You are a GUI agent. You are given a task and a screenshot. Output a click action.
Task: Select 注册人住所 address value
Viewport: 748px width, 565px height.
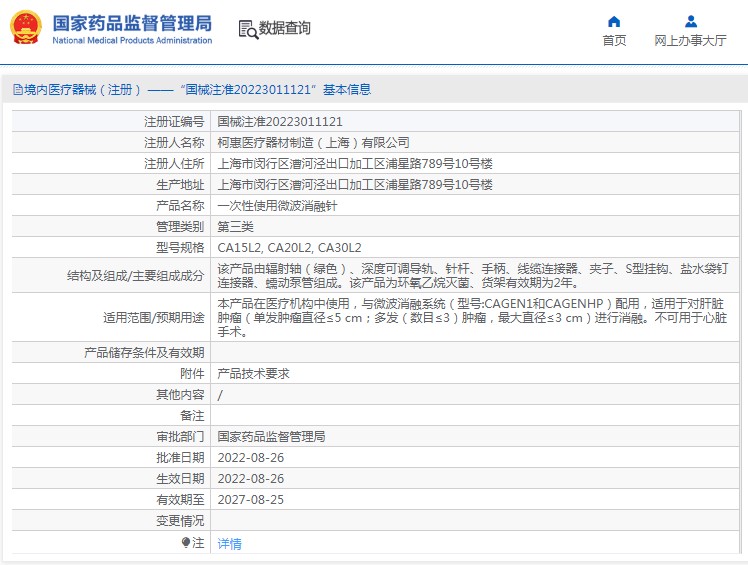tap(355, 164)
